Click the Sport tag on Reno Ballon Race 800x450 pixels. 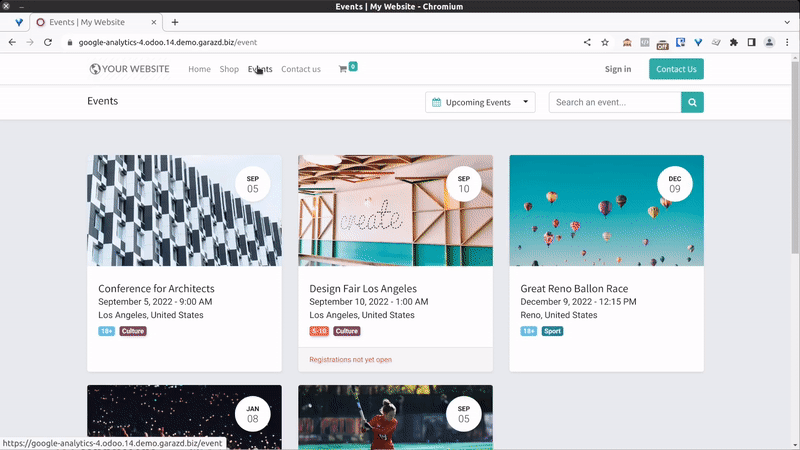coord(553,331)
